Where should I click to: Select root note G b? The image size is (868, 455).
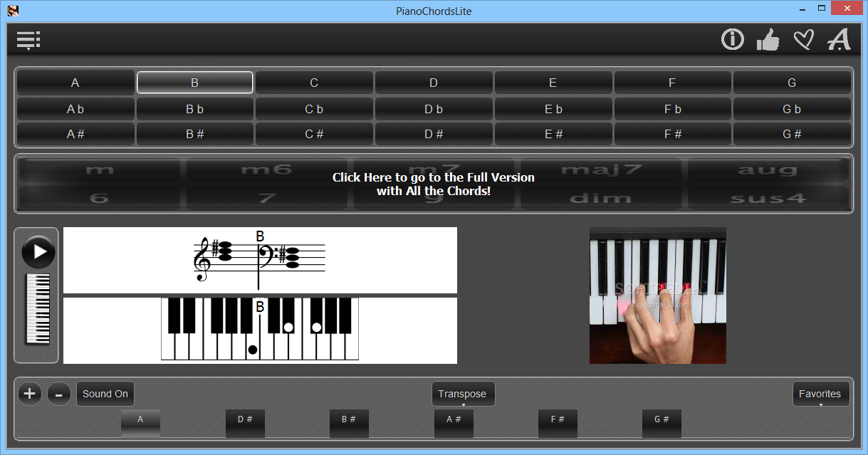coord(792,109)
